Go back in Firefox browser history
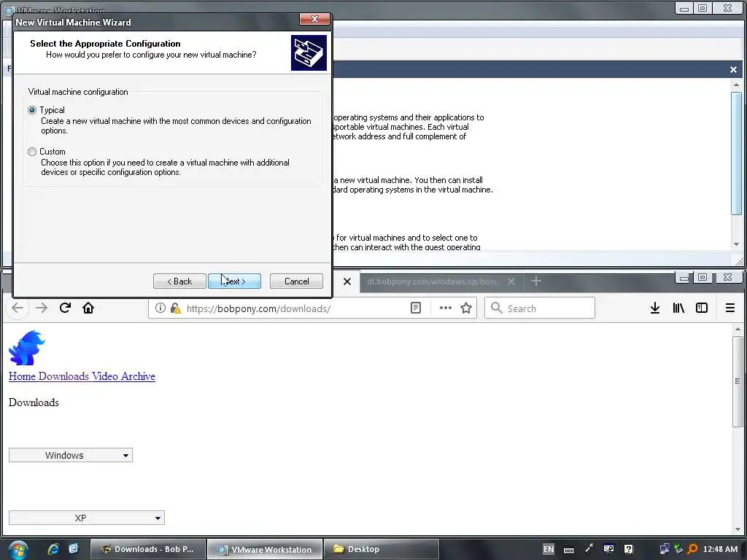Viewport: 747px width, 560px height. click(x=18, y=308)
